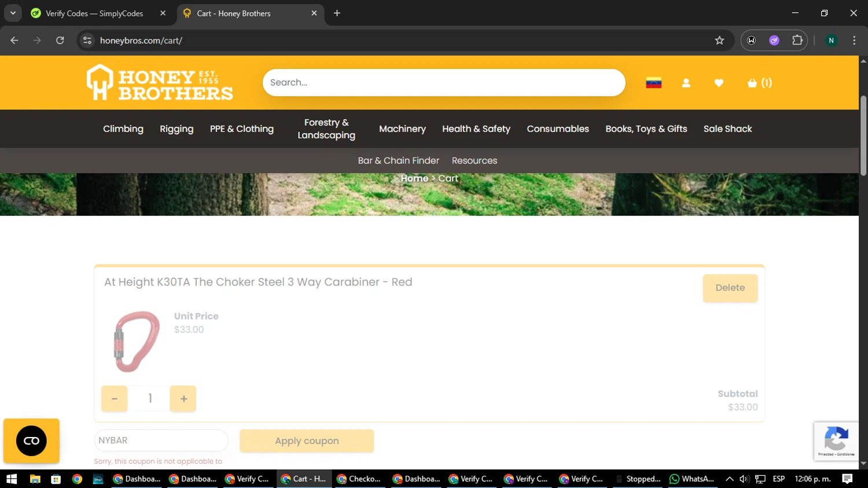Viewport: 868px width, 488px height.
Task: Open the reCAPTCHA badge
Action: tap(836, 441)
